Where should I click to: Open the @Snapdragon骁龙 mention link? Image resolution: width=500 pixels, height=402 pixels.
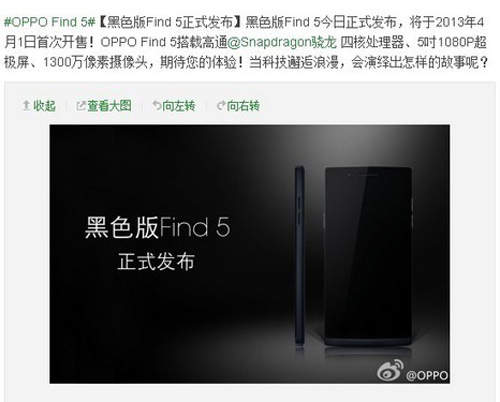point(282,42)
